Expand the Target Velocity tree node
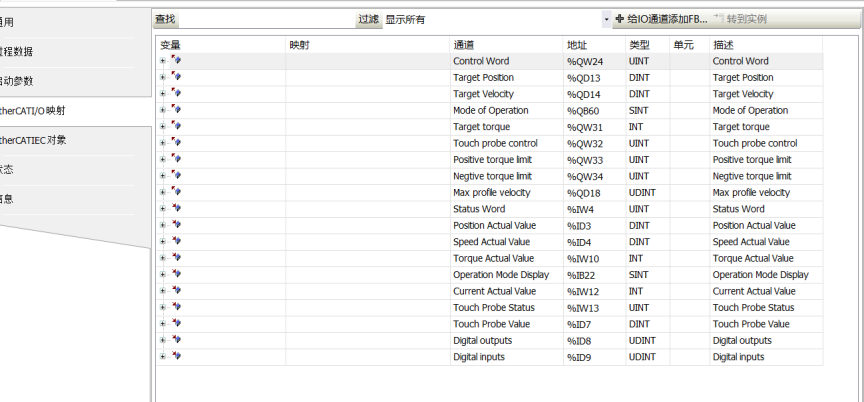The height and width of the screenshot is (402, 864). (163, 94)
